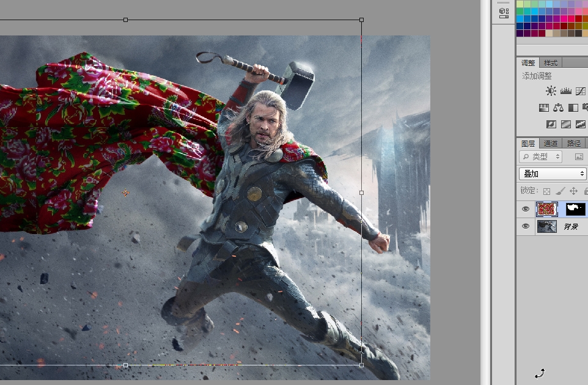Screen dimensions: 588x385
Task: Click the 背景 layer name
Action: pyautogui.click(x=571, y=227)
